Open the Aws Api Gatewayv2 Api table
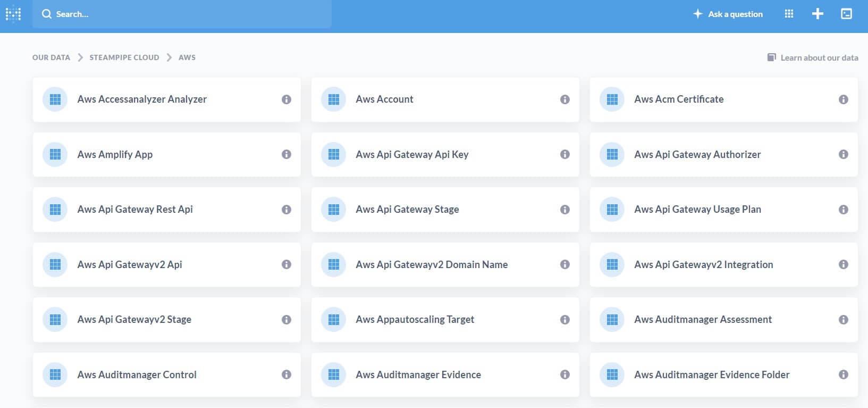Image resolution: width=868 pixels, height=408 pixels. click(166, 264)
